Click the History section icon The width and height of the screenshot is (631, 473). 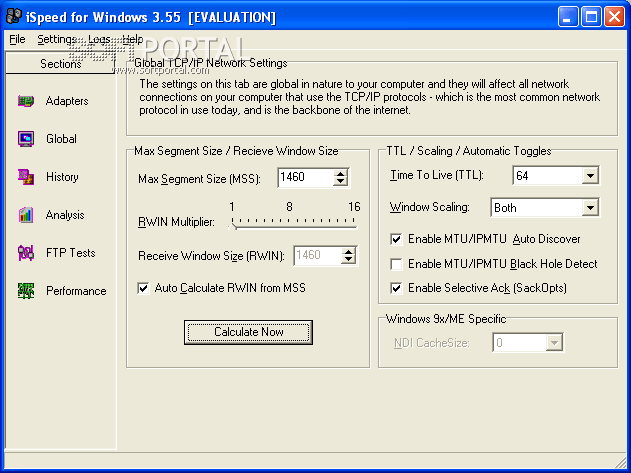pyautogui.click(x=26, y=177)
